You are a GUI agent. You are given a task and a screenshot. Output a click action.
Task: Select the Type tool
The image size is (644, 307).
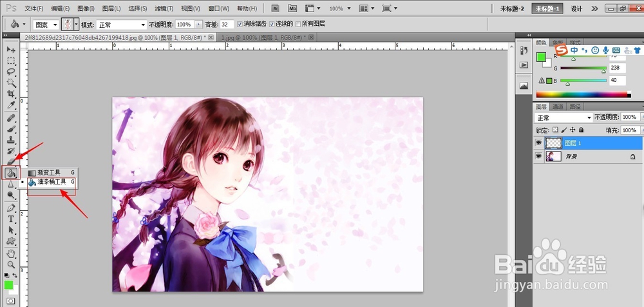coord(11,219)
